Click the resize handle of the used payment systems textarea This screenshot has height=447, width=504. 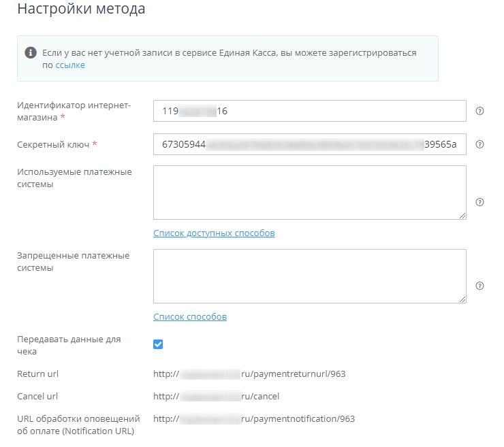462,216
